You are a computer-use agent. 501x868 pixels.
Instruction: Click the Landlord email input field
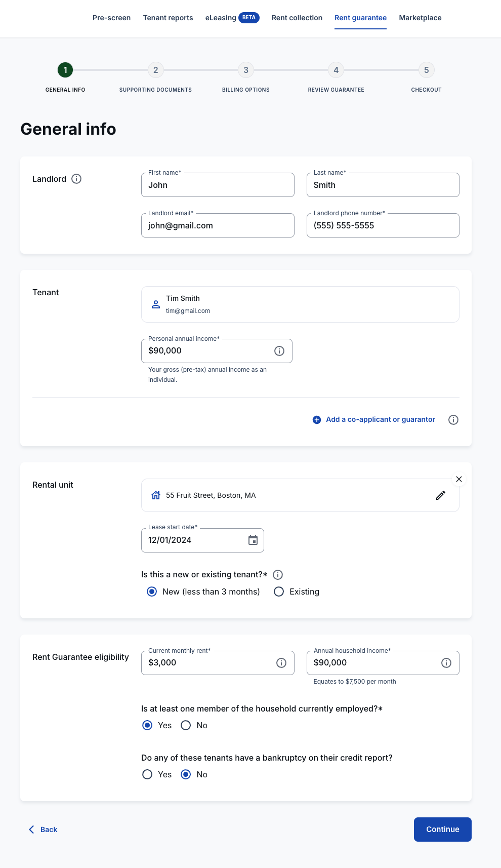click(218, 225)
